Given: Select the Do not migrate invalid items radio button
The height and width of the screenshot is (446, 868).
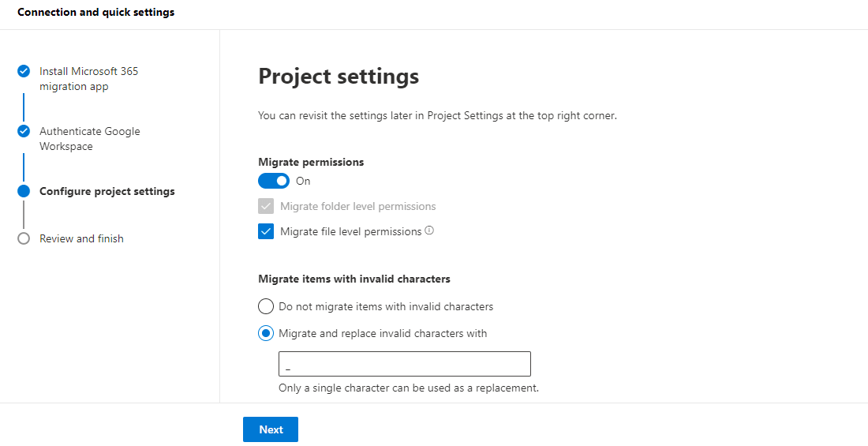Looking at the screenshot, I should tap(266, 306).
